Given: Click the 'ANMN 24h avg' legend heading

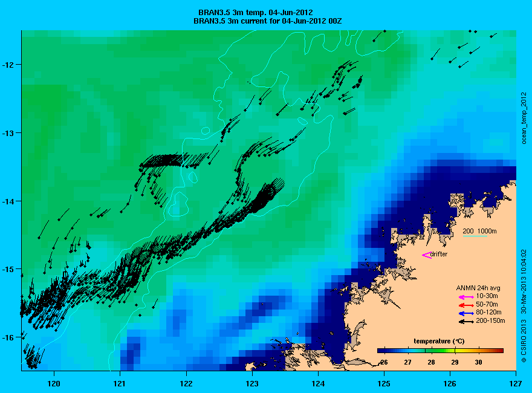Looking at the screenshot, I should point(478,288).
